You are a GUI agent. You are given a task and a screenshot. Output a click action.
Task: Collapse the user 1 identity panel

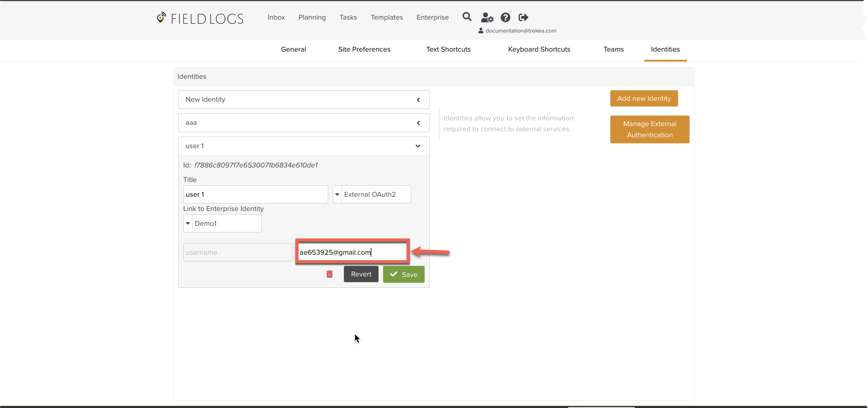coord(418,146)
